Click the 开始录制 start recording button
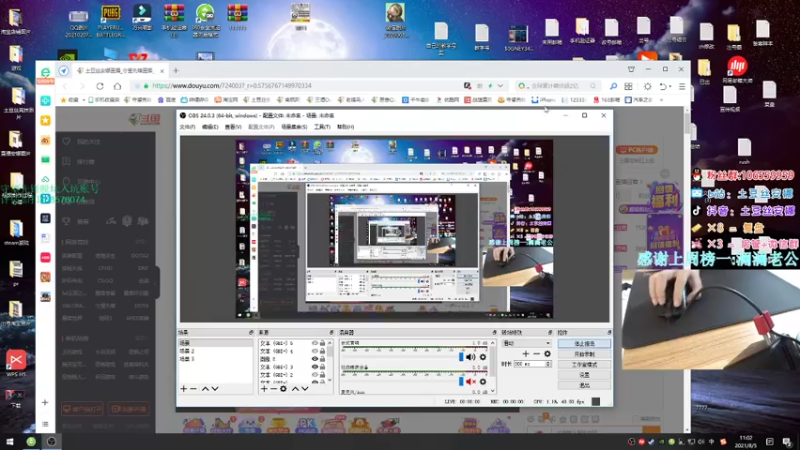 (584, 354)
